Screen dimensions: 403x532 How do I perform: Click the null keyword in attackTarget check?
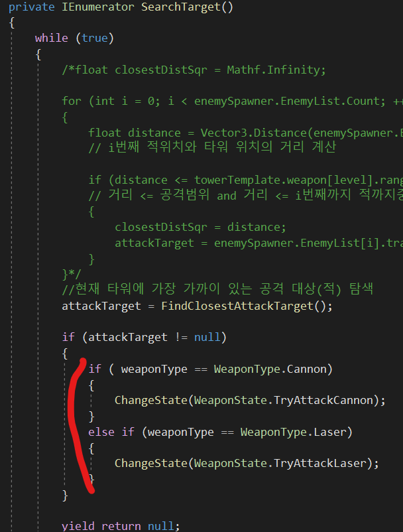point(207,337)
